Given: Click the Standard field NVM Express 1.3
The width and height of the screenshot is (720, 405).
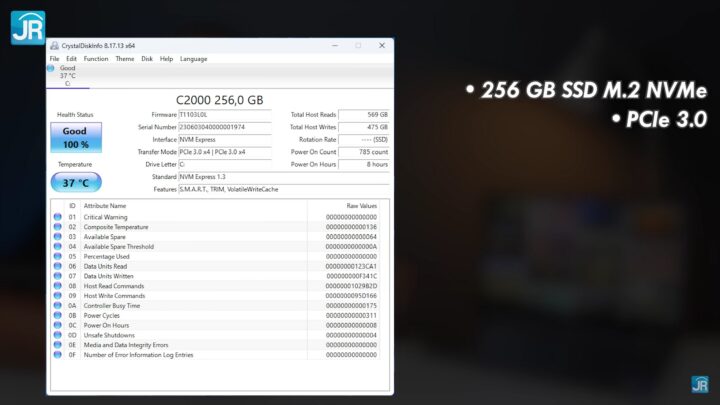Looking at the screenshot, I should coord(283,177).
